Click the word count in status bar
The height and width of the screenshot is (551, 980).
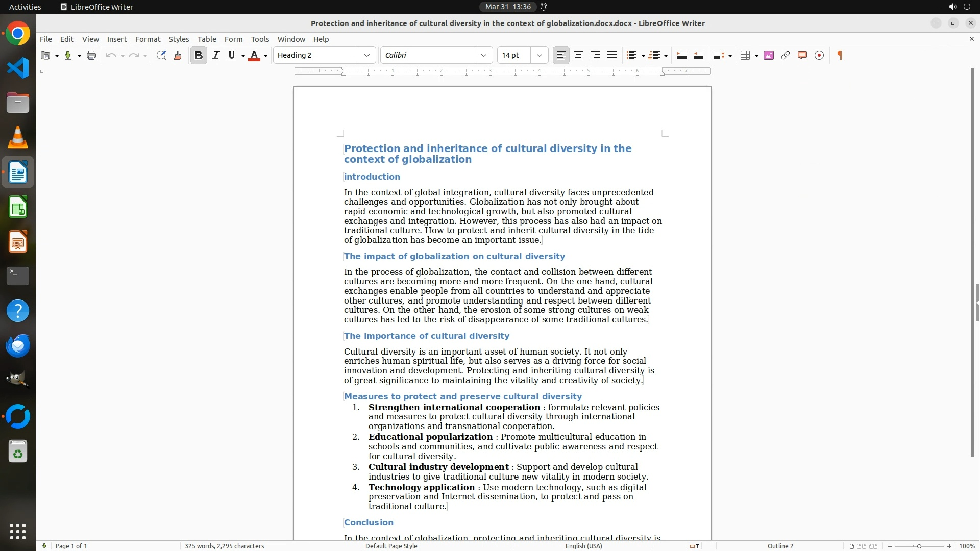224,546
